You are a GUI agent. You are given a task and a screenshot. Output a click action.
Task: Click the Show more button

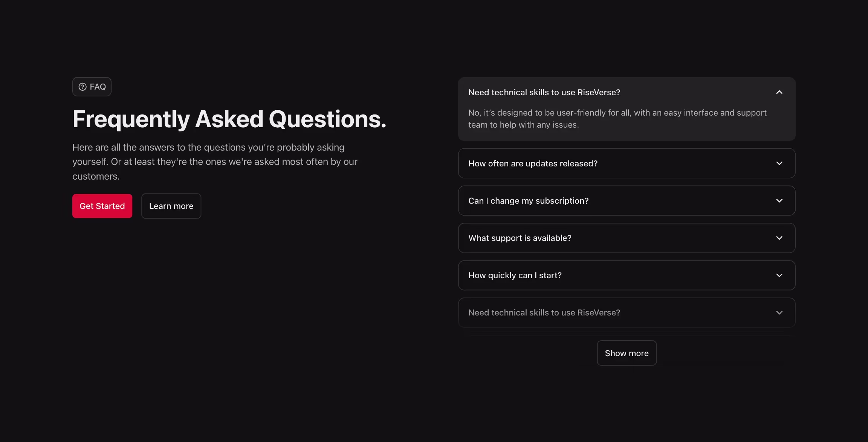627,353
